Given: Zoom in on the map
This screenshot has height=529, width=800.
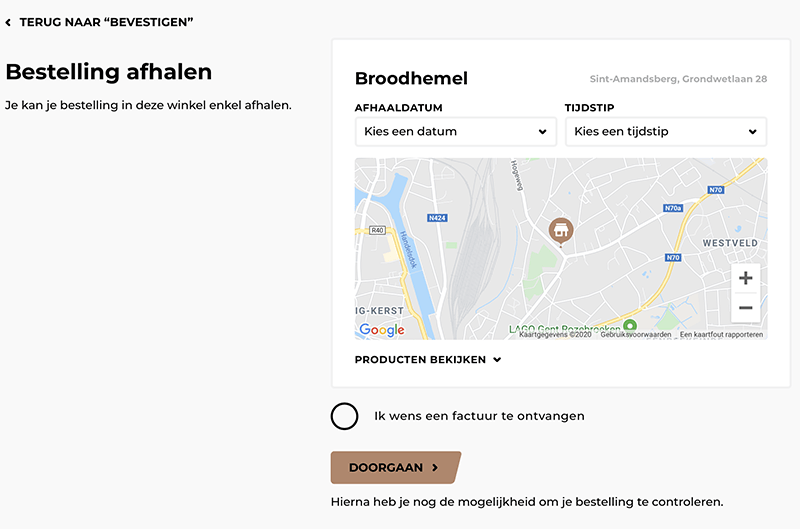Looking at the screenshot, I should 745,278.
